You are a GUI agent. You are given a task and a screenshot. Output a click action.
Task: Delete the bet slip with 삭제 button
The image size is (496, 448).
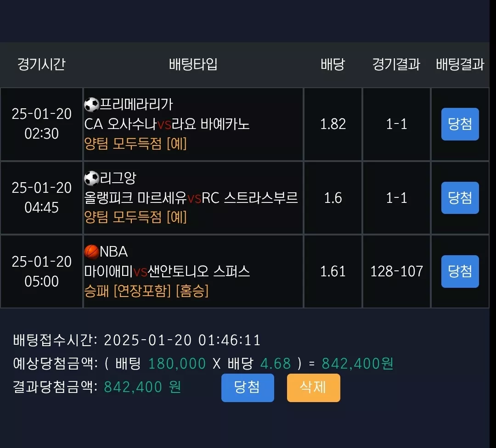[314, 387]
